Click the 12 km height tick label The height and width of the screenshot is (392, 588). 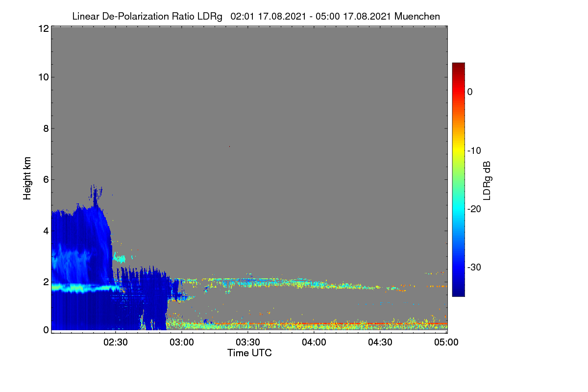click(43, 28)
